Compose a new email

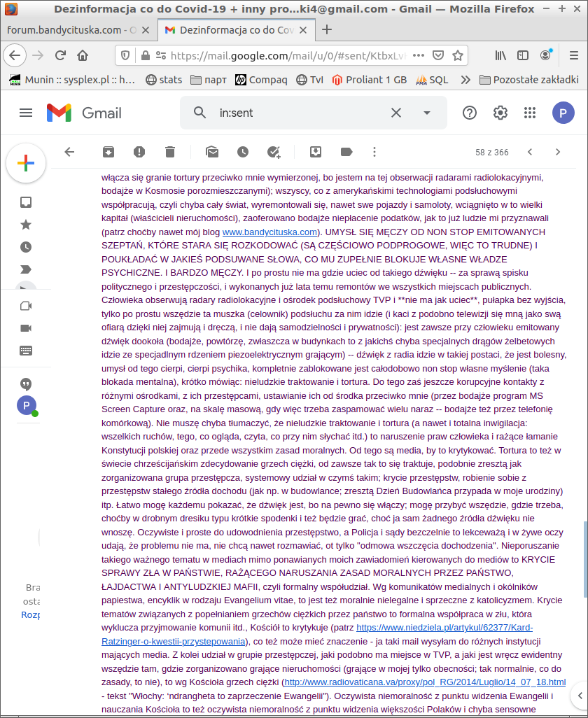click(26, 163)
